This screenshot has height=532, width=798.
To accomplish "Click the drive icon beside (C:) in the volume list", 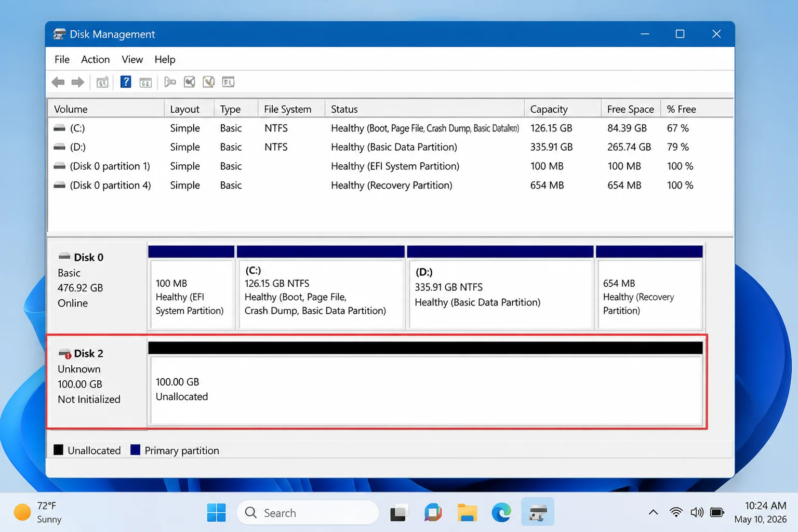I will (60, 128).
